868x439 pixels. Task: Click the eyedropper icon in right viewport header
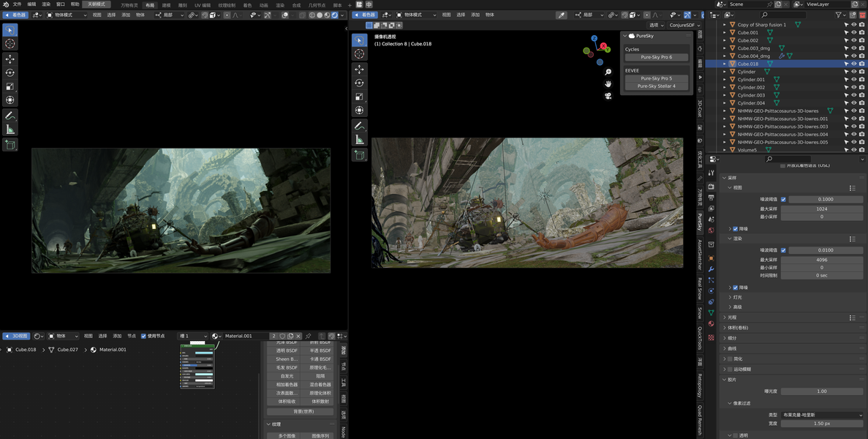point(562,15)
